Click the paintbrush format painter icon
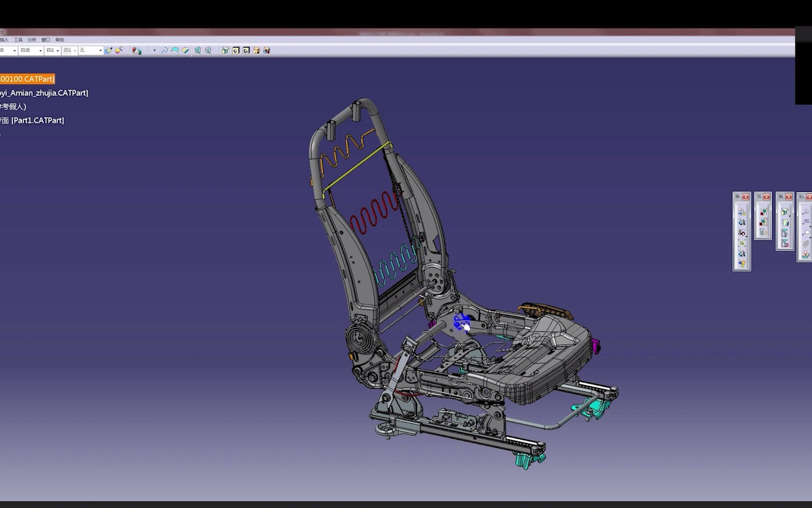Viewport: 812px width, 508px height. point(108,50)
